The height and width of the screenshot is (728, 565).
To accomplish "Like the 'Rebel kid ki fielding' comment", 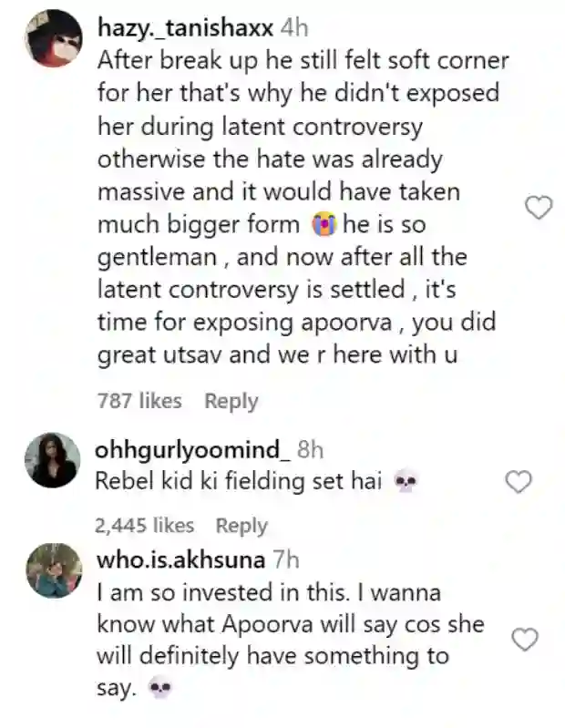I will click(x=518, y=482).
